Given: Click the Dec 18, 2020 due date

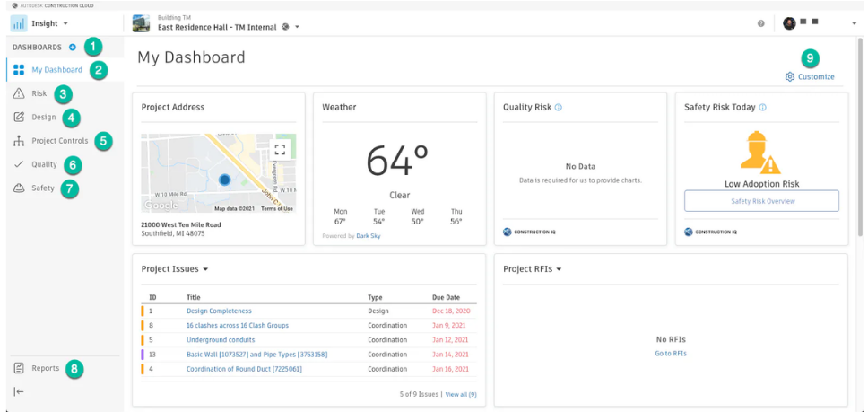Looking at the screenshot, I should 451,311.
